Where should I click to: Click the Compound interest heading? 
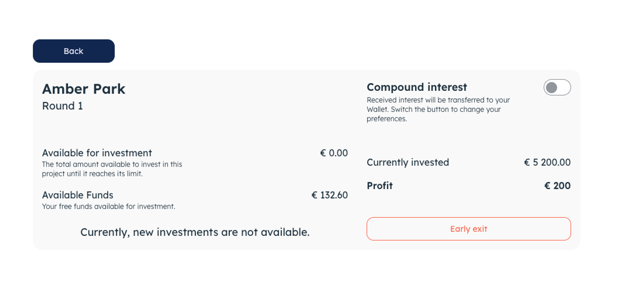tap(417, 87)
